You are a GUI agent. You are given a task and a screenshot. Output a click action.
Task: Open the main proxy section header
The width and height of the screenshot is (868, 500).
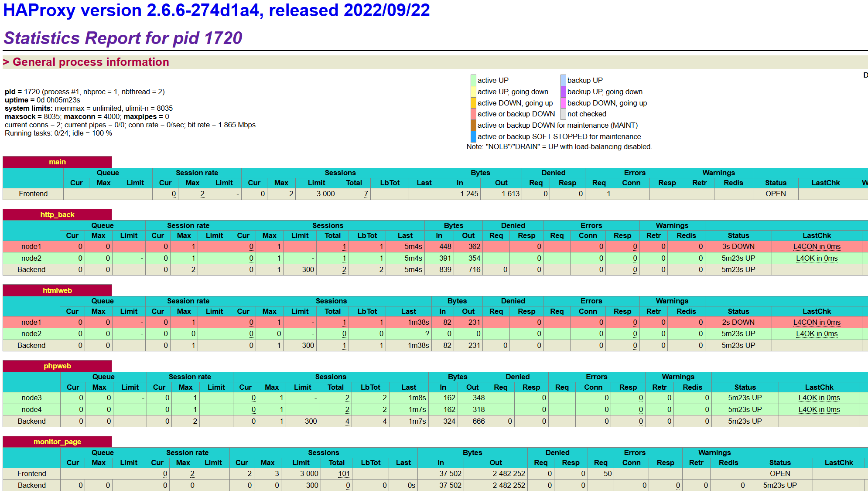[57, 162]
